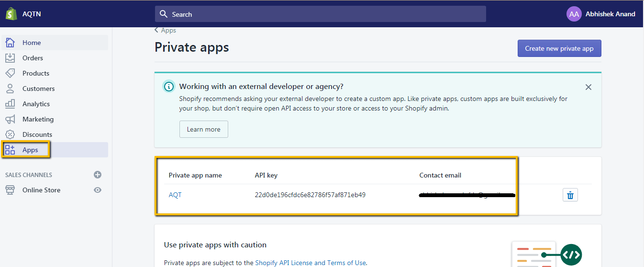Click Use private apps with caution heading

[x=215, y=245]
